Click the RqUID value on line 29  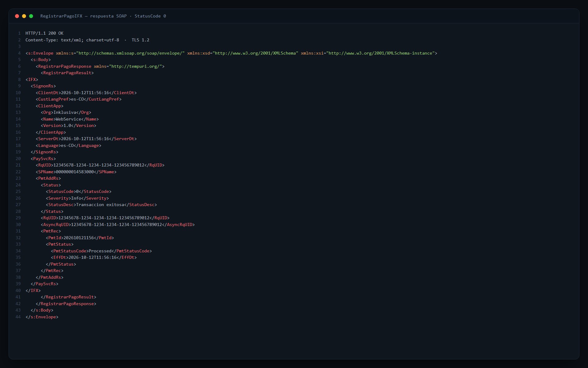[104, 218]
